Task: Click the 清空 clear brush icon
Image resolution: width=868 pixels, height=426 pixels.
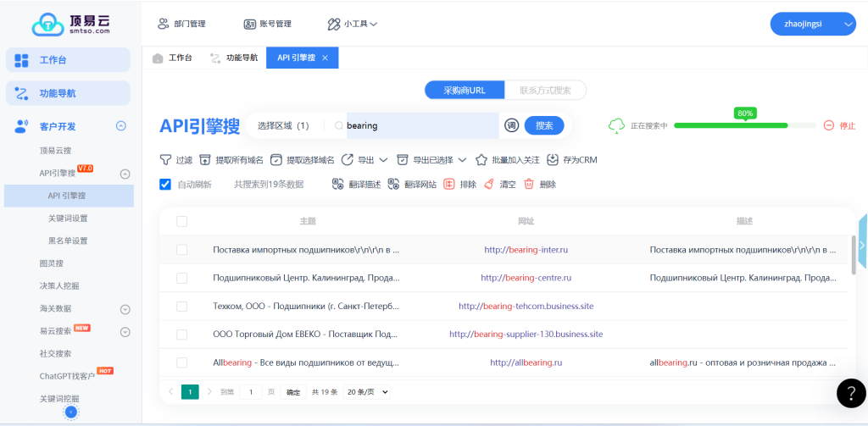Action: [489, 184]
